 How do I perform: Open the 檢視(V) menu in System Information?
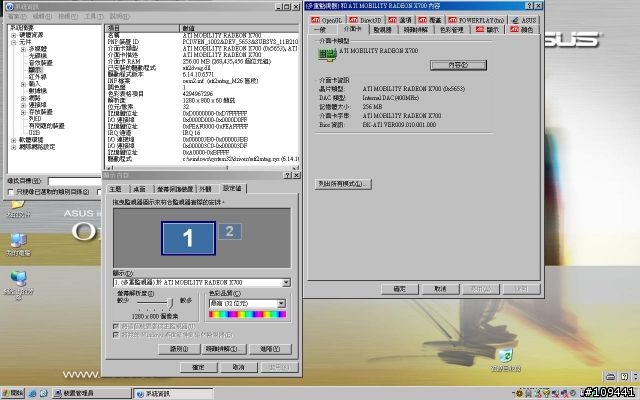tap(68, 16)
